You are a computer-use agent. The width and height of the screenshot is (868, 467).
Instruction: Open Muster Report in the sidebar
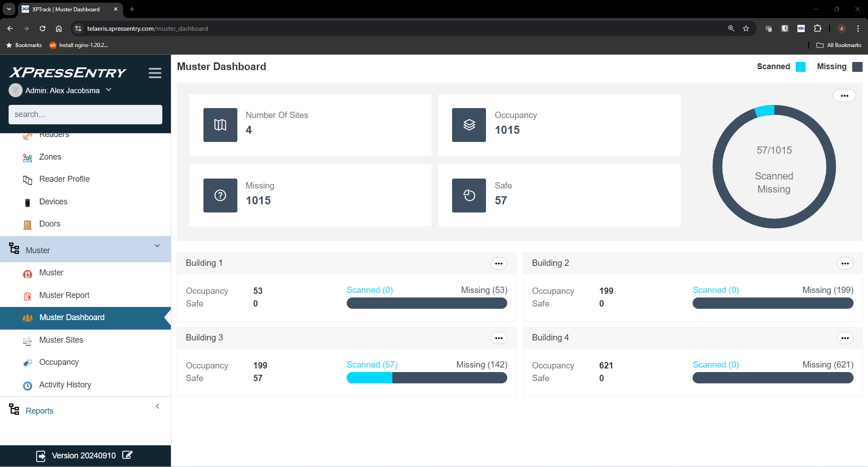[64, 295]
